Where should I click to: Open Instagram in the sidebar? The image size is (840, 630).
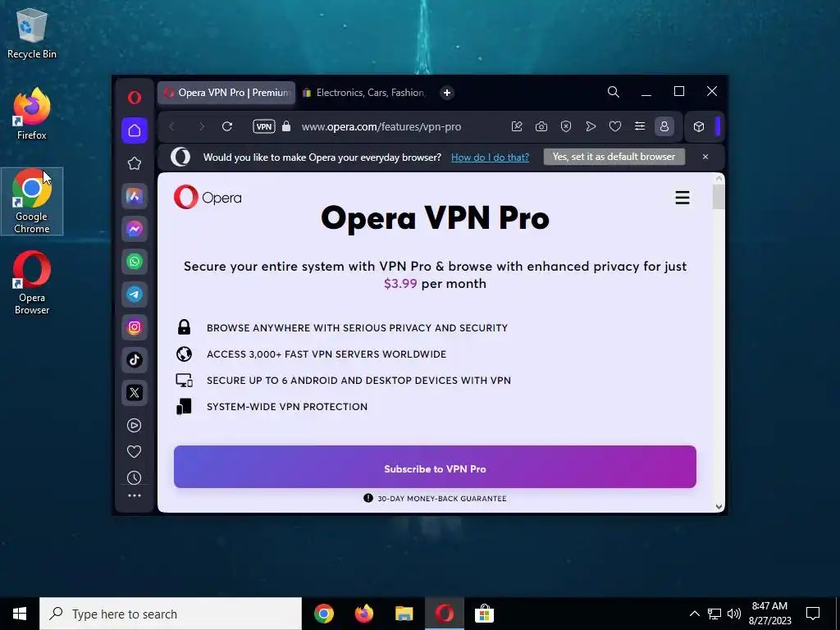(135, 326)
